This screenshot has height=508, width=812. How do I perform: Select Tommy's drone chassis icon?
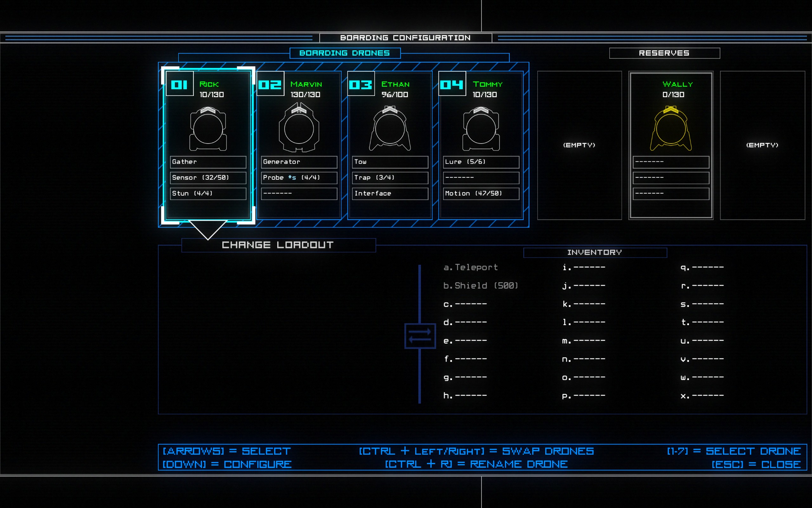coord(481,129)
